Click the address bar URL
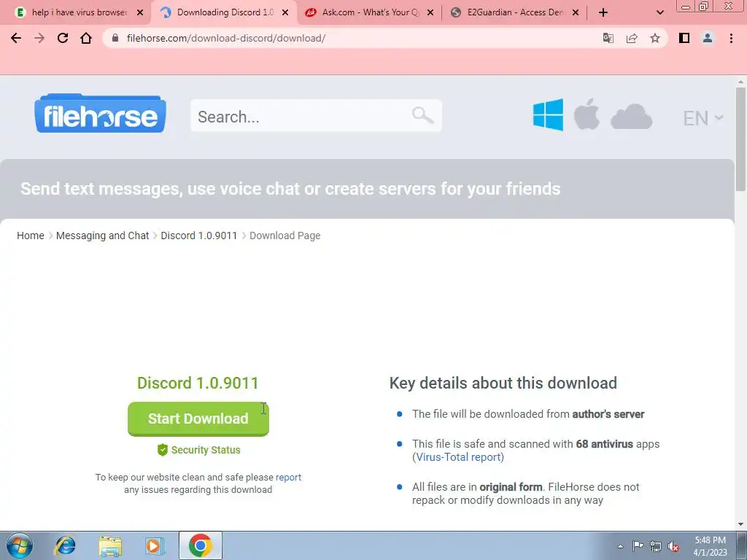Viewport: 747px width, 560px height. coord(226,38)
